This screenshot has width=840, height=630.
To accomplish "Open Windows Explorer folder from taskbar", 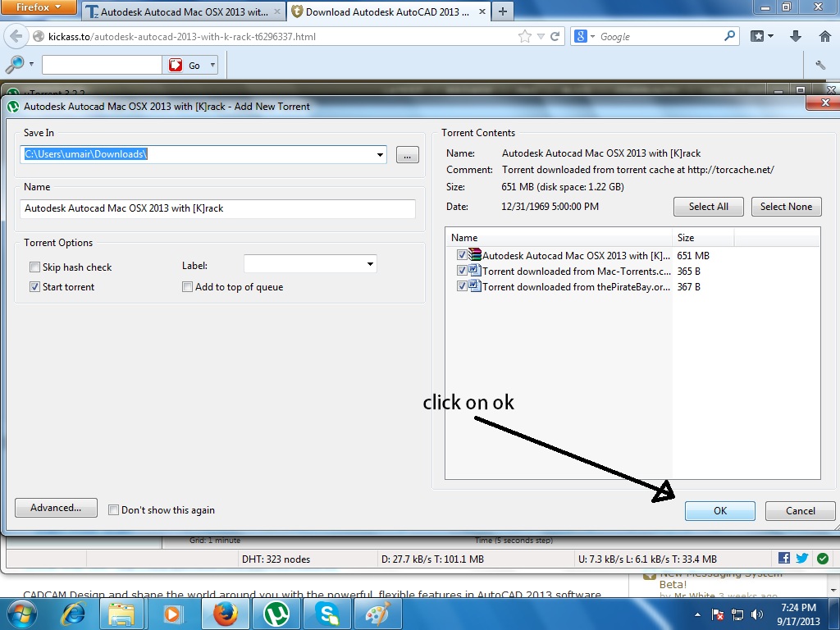I will coord(121,614).
